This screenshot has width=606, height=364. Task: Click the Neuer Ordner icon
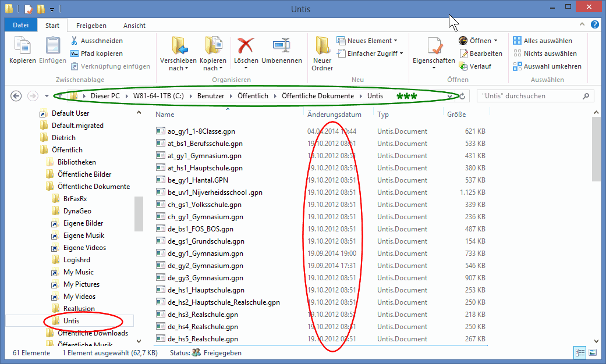coord(322,47)
